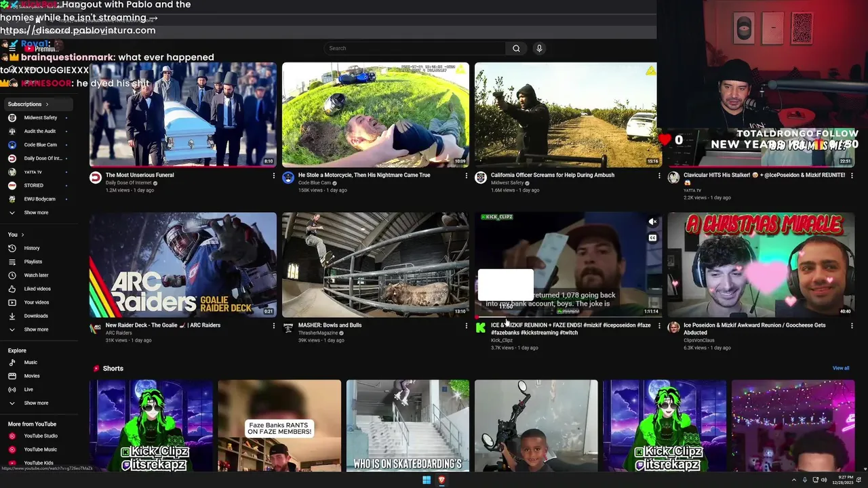Toggle mute on the previewing video
The height and width of the screenshot is (488, 868).
652,222
